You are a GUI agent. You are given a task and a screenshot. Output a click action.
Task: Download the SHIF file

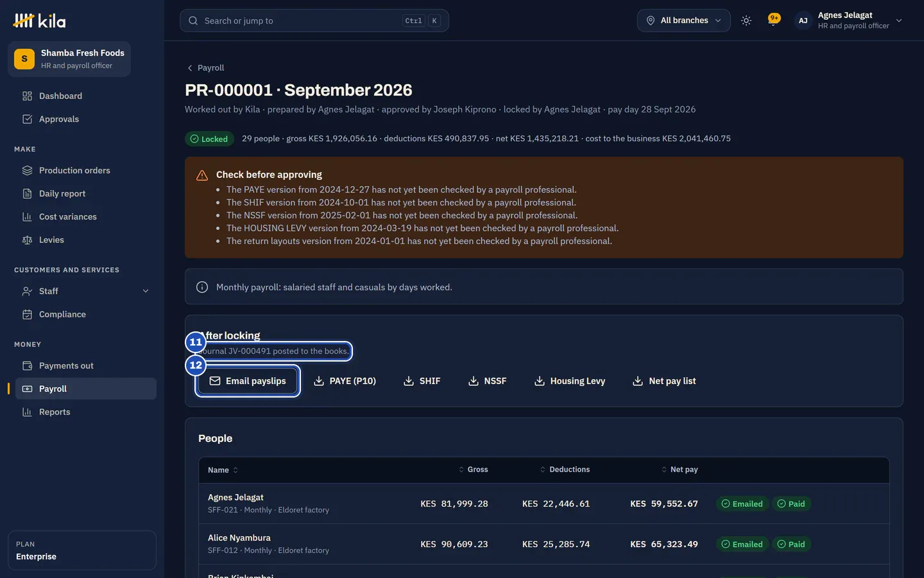422,381
